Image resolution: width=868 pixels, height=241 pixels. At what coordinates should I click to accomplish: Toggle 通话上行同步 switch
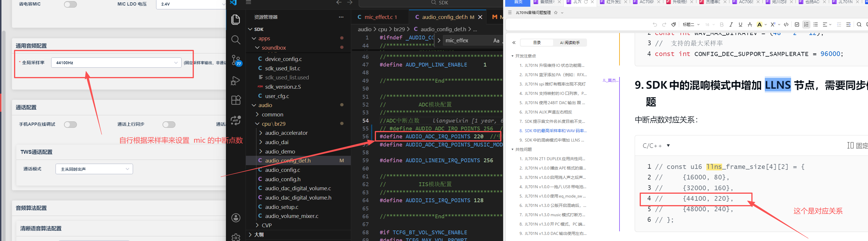(169, 125)
